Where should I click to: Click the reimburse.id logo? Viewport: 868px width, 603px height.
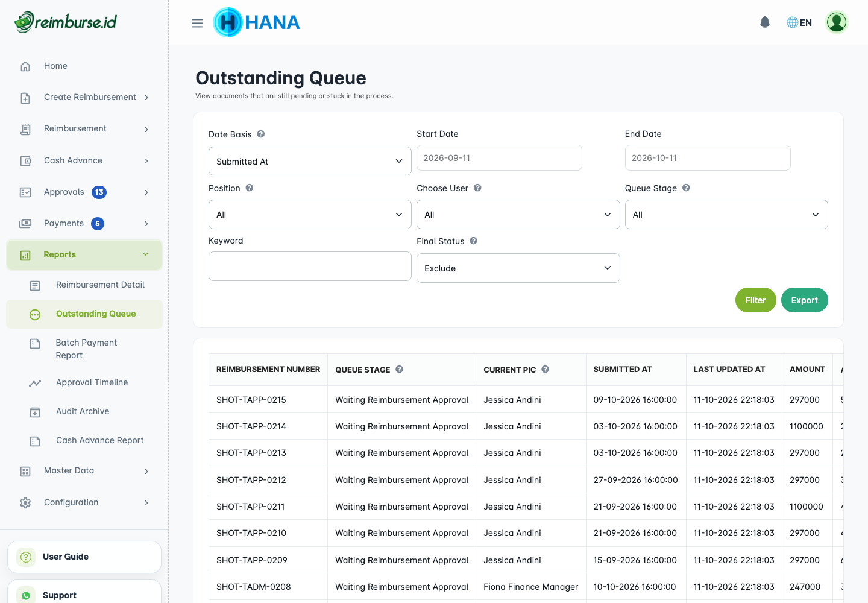tap(66, 22)
